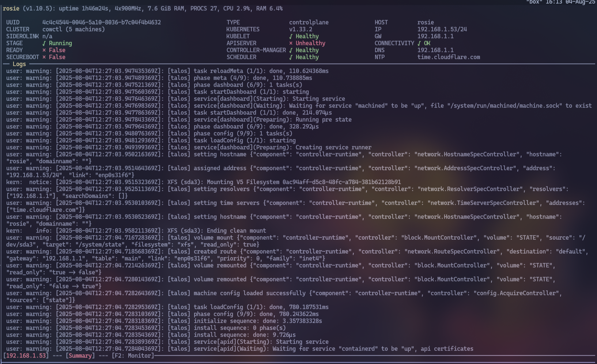The height and width of the screenshot is (364, 597).
Task: Click the UUID value starting with 4c4c4544
Action: click(101, 22)
